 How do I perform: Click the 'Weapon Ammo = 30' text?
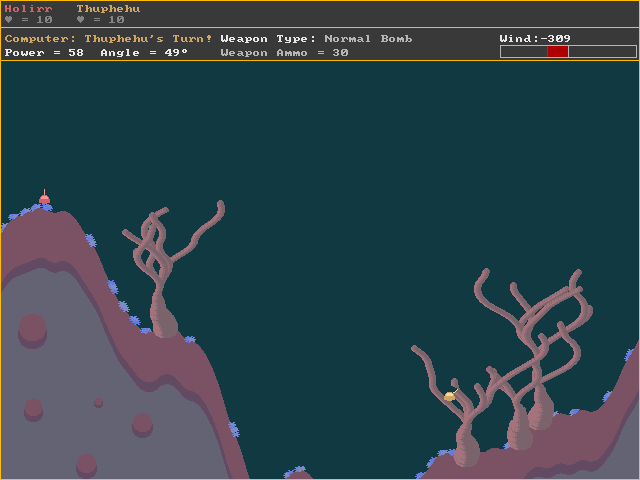[x=284, y=53]
